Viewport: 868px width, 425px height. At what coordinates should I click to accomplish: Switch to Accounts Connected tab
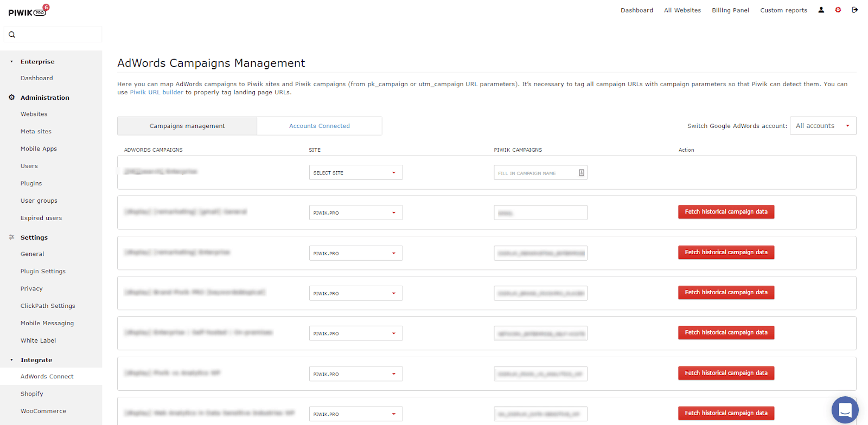coord(320,126)
